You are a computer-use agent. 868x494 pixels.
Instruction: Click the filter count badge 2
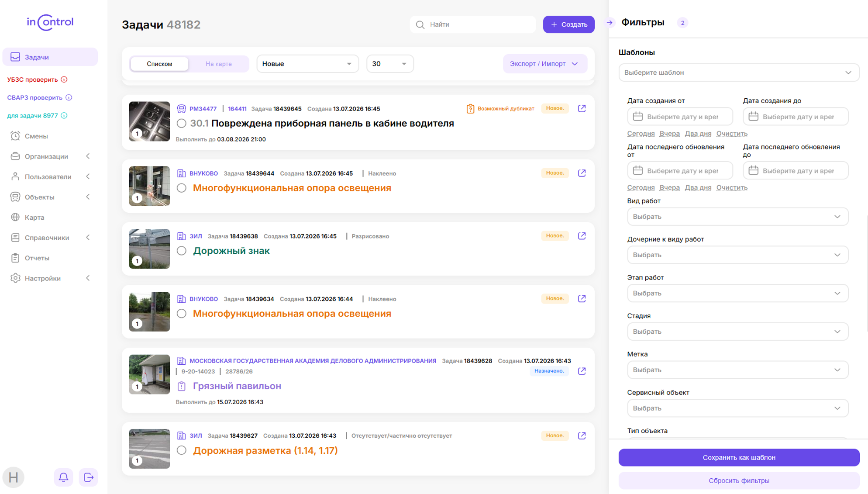(x=682, y=23)
